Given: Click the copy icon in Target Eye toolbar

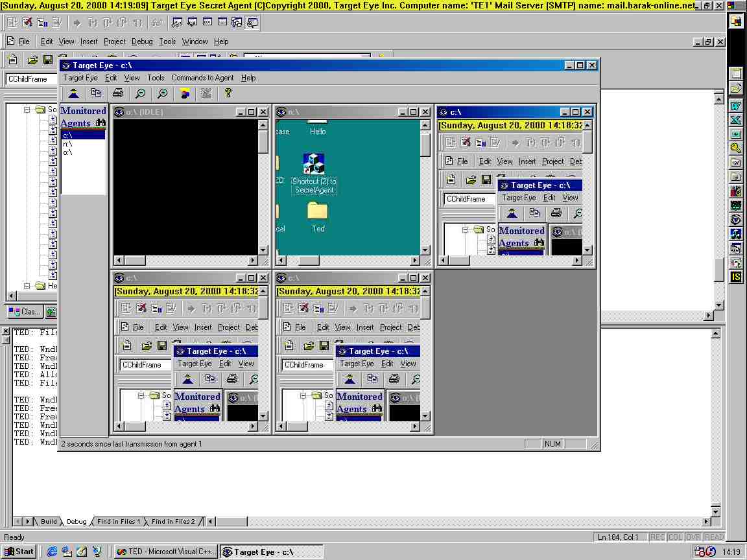Looking at the screenshot, I should click(x=96, y=93).
